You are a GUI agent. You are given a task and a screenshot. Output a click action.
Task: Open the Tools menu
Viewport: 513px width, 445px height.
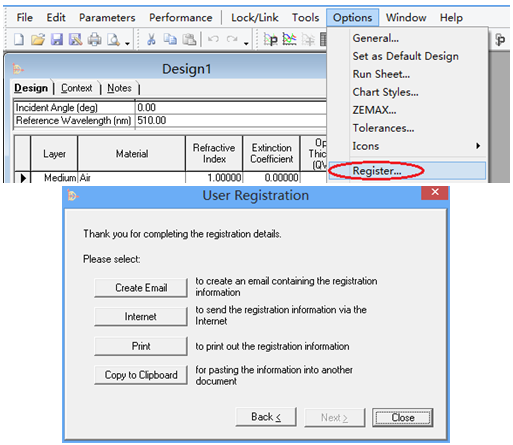(305, 17)
